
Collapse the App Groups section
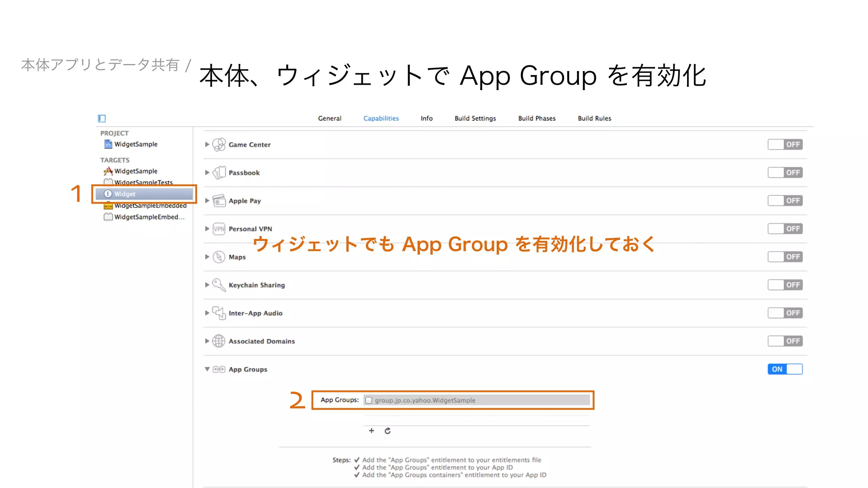pos(207,369)
